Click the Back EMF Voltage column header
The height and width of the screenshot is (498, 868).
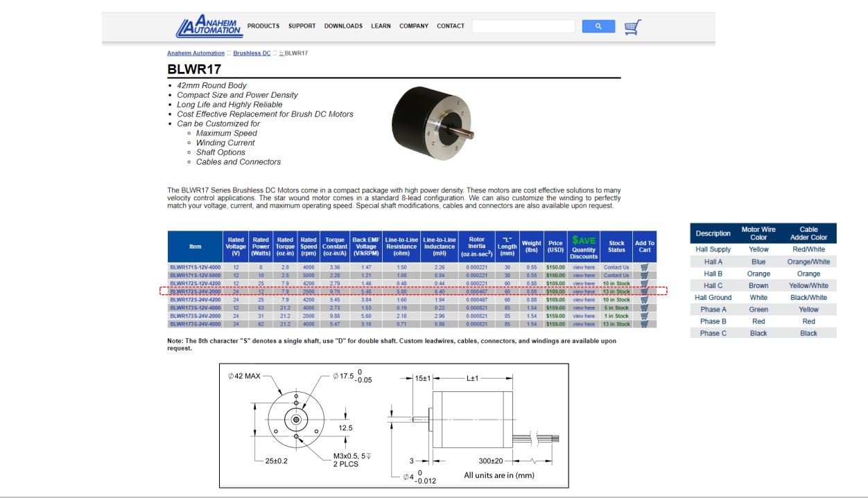point(367,247)
